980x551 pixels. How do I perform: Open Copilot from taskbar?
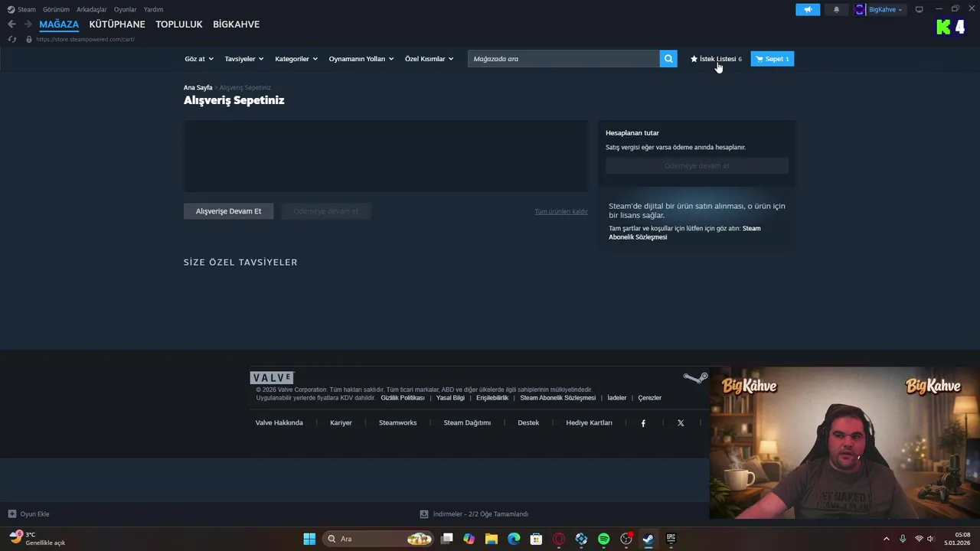(469, 539)
